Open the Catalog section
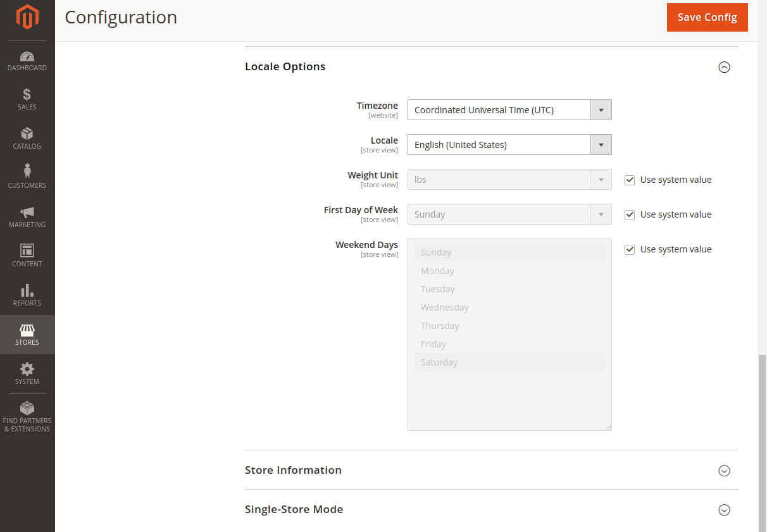Screen dimensions: 767x532 [x=27, y=139]
